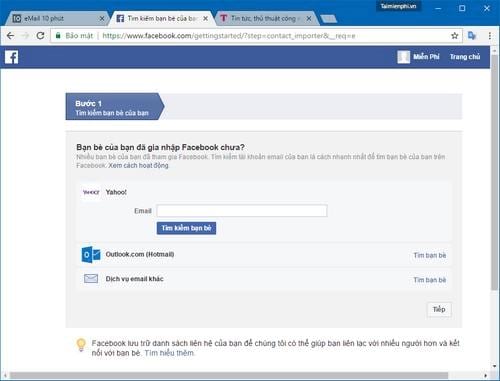This screenshot has width=500, height=381.
Task: Go back using the browser back arrow
Action: 11,36
